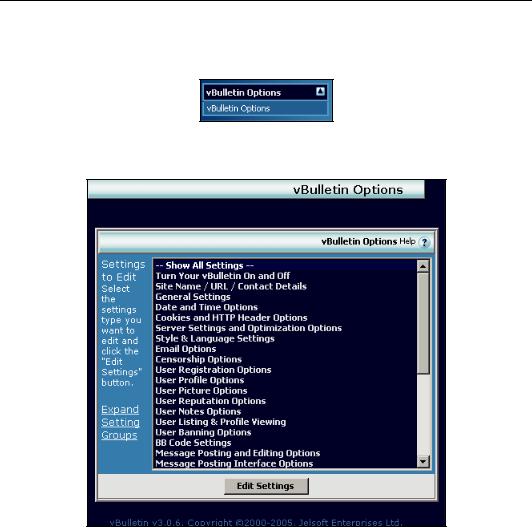Click the settings list scroll up arrow
532x527 pixels.
click(x=423, y=266)
